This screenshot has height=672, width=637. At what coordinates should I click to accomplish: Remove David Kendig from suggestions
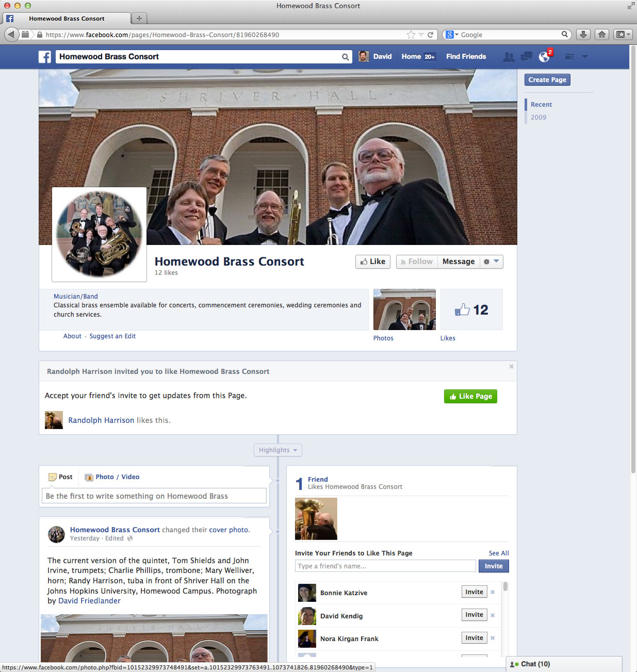(493, 615)
